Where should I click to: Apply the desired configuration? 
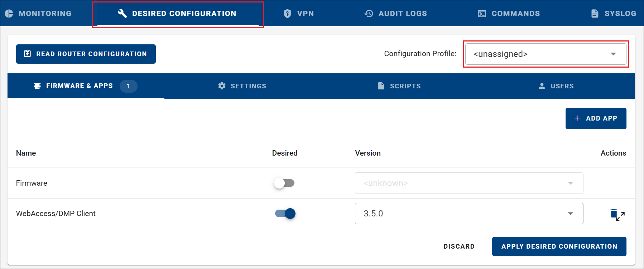click(x=559, y=246)
